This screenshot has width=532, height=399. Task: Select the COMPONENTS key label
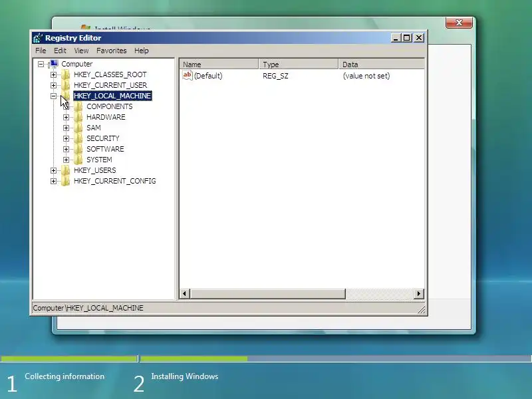tap(110, 106)
